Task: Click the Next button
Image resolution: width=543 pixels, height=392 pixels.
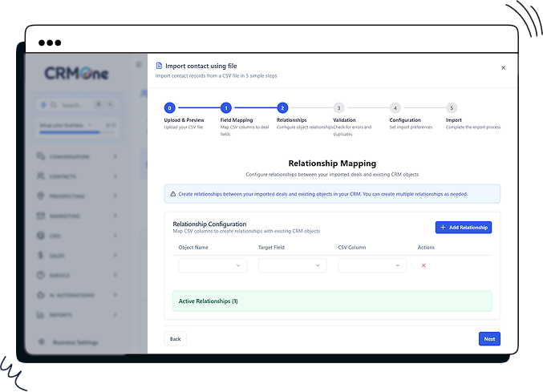Action: pos(489,339)
